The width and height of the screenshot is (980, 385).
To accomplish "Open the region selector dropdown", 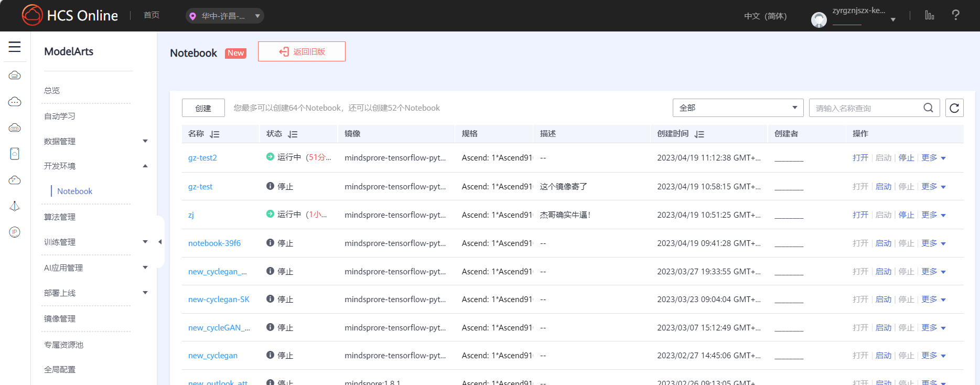I will point(225,16).
